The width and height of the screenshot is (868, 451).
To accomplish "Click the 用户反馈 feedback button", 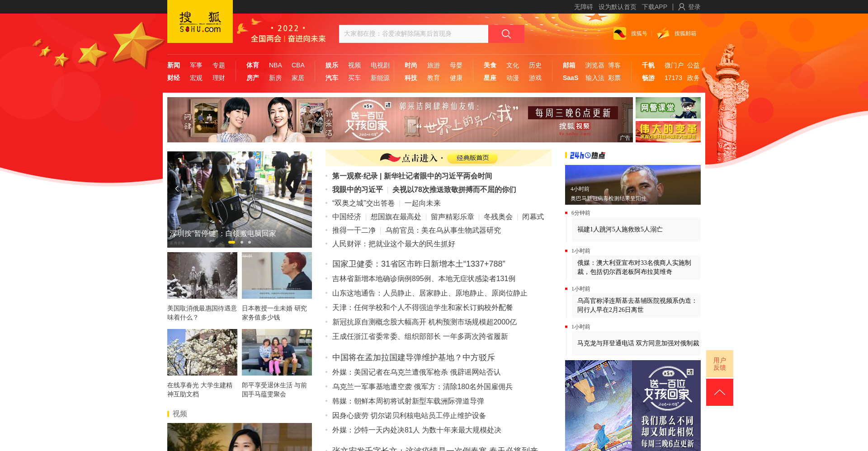I will (x=720, y=364).
